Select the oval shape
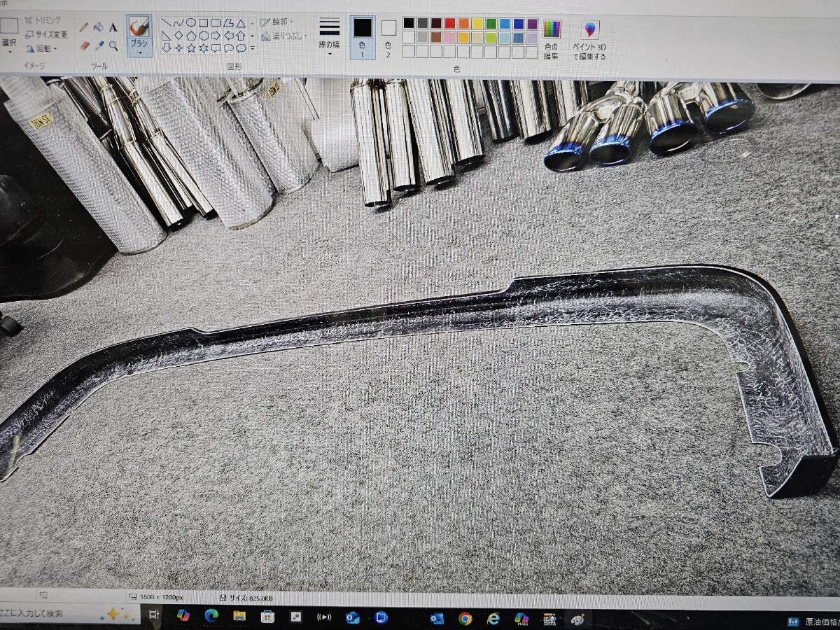This screenshot has width=840, height=630. 191,22
